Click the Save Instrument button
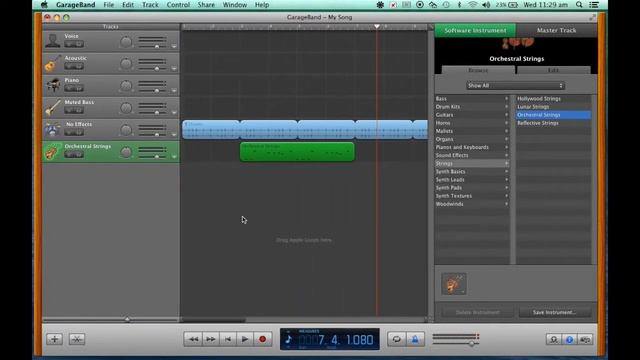Screen dimensions: 640x360 coord(554,312)
